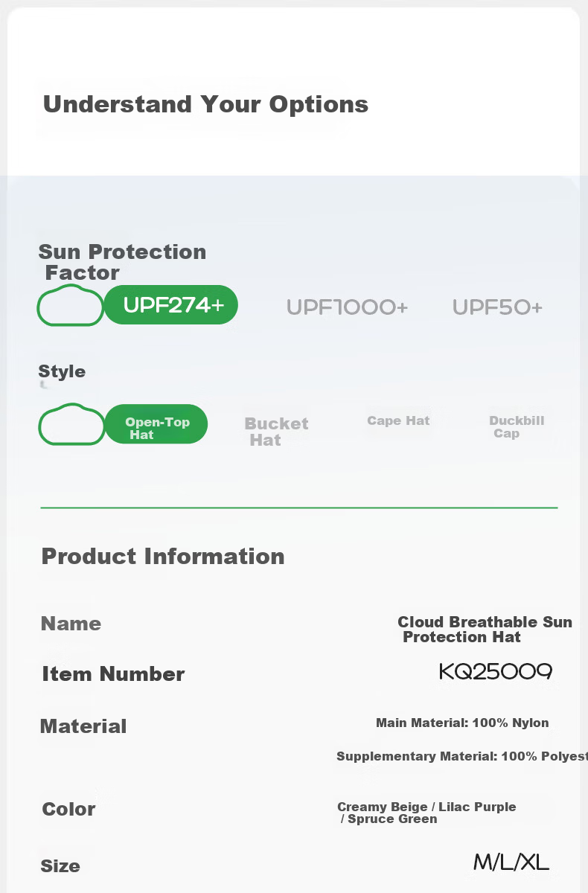Image resolution: width=588 pixels, height=893 pixels.
Task: Click the M/L/XL size value
Action: click(x=511, y=863)
